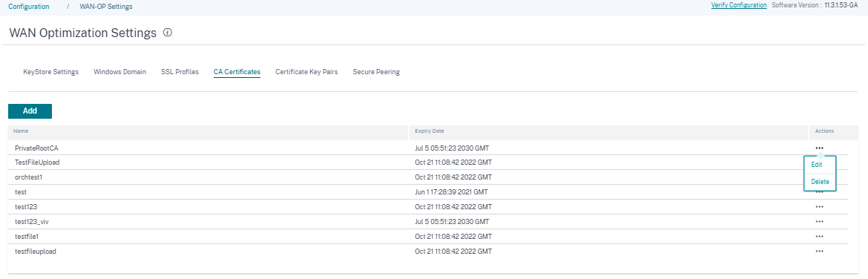
Task: Click the expiry date of test123_viv
Action: [452, 221]
